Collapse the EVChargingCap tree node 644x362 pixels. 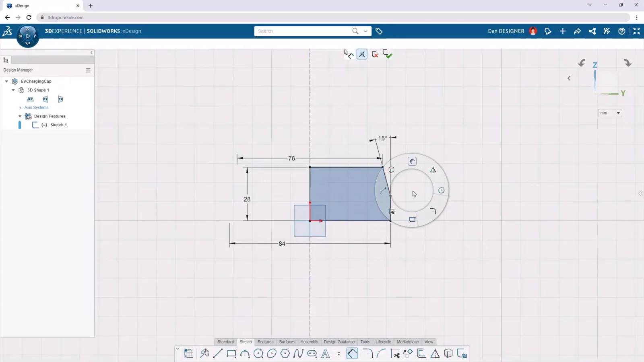[6, 81]
